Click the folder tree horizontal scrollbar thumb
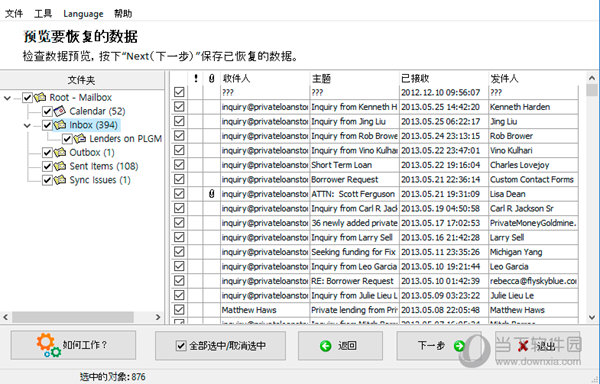 73,317
